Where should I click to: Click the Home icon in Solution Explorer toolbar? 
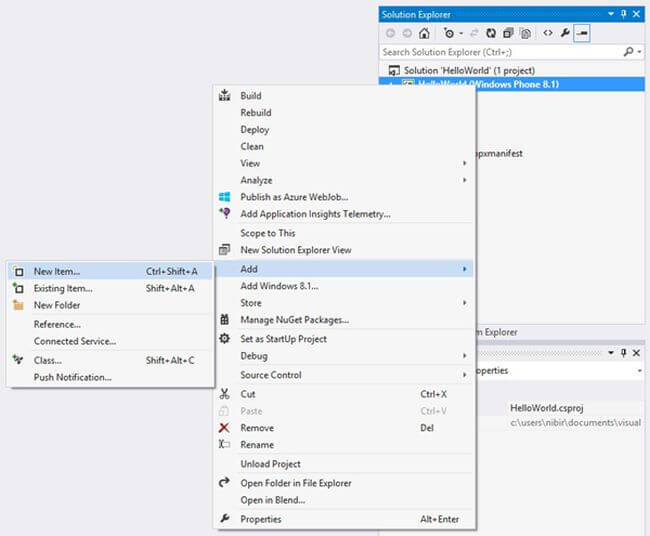coord(424,33)
